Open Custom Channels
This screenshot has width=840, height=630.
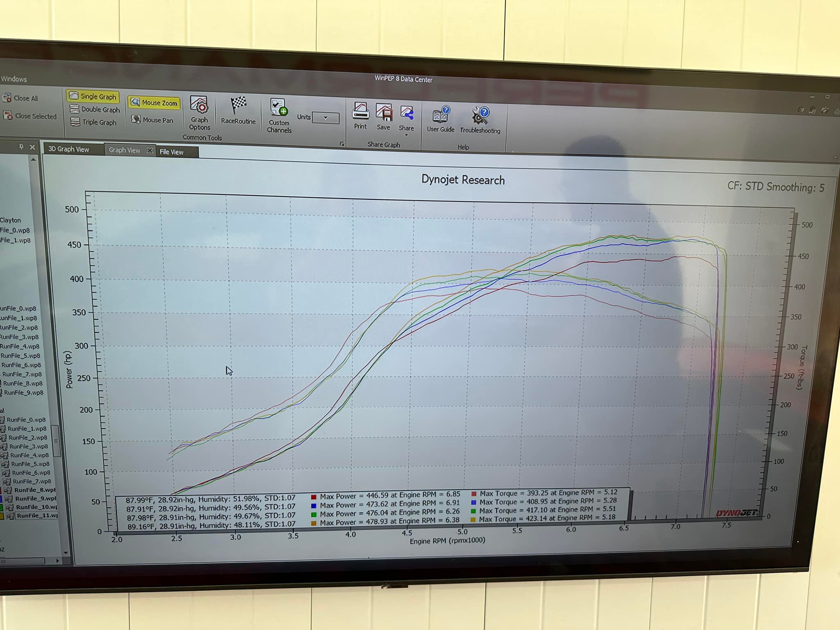279,115
